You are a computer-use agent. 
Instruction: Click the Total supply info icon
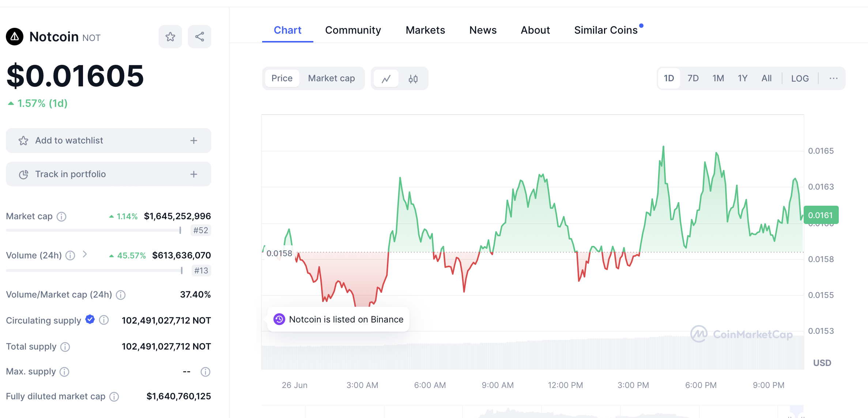point(65,347)
